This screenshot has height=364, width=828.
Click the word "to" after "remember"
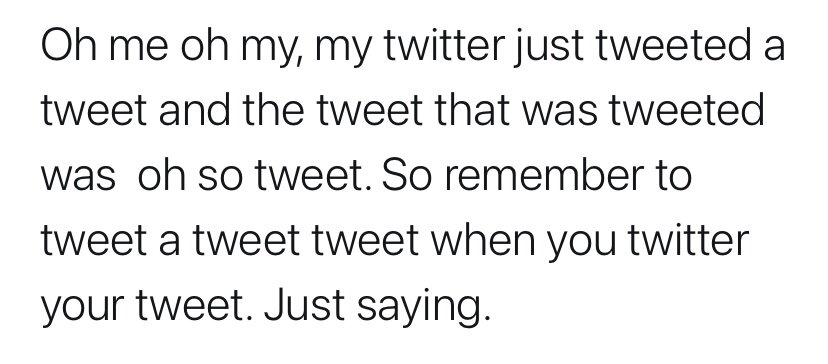pyautogui.click(x=674, y=175)
